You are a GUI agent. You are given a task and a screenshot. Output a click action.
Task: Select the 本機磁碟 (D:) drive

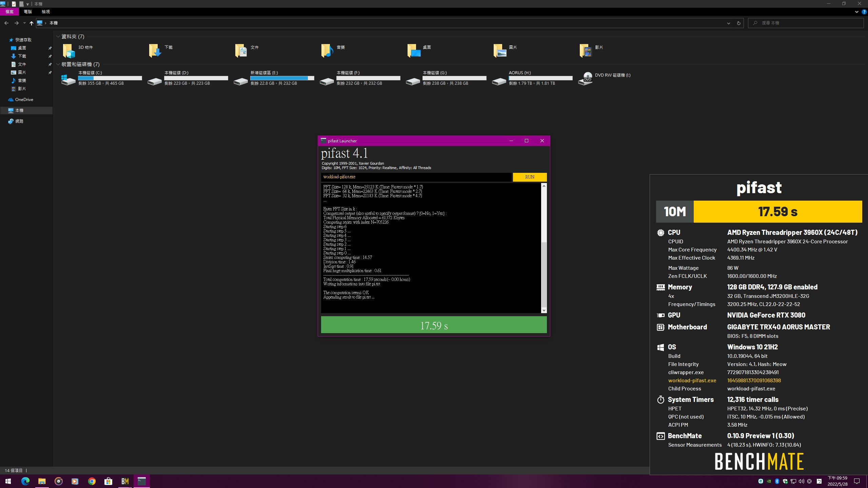188,78
